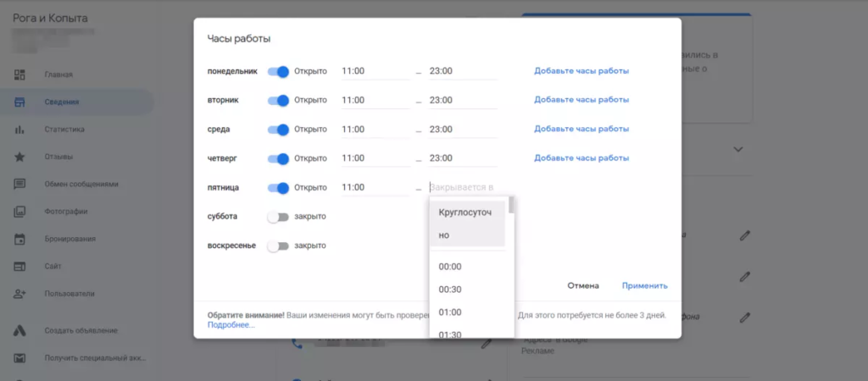Click the Создать объявление ads icon

coord(19,330)
